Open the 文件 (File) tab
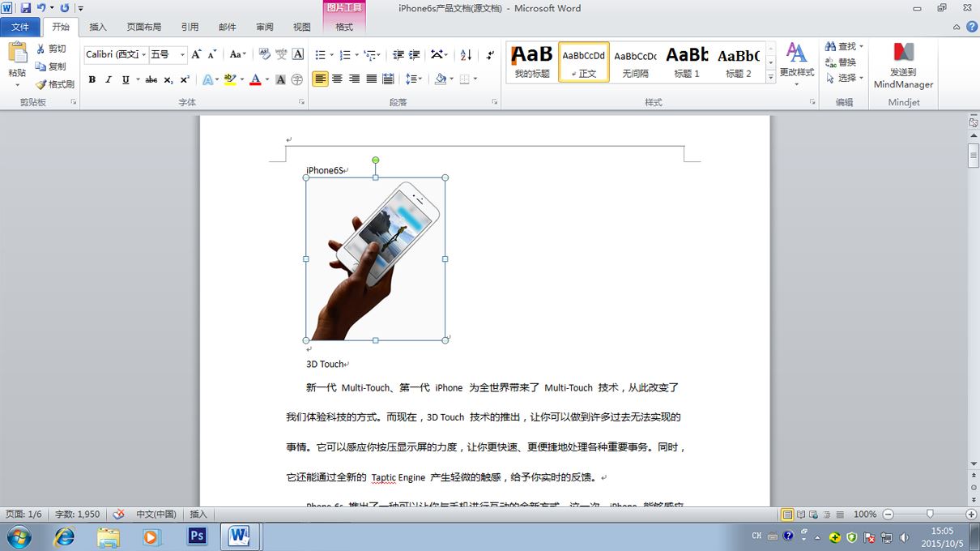980x551 pixels. click(x=19, y=27)
